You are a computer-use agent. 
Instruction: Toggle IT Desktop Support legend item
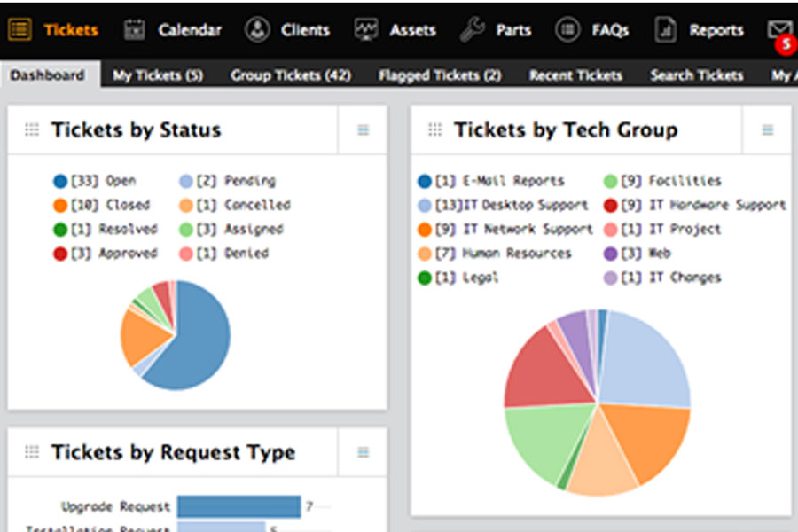tap(503, 205)
